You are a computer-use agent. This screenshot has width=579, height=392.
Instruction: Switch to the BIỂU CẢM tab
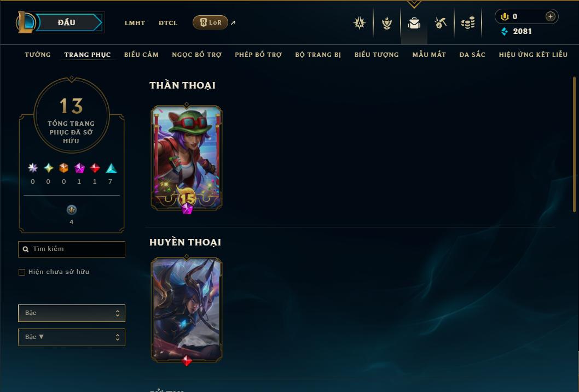[x=141, y=55]
